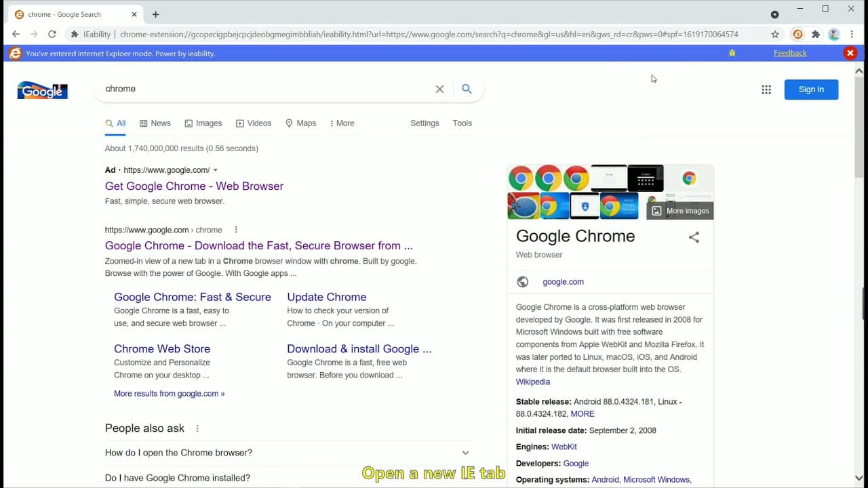Expand the More search options menu
The image size is (868, 488).
coord(342,123)
